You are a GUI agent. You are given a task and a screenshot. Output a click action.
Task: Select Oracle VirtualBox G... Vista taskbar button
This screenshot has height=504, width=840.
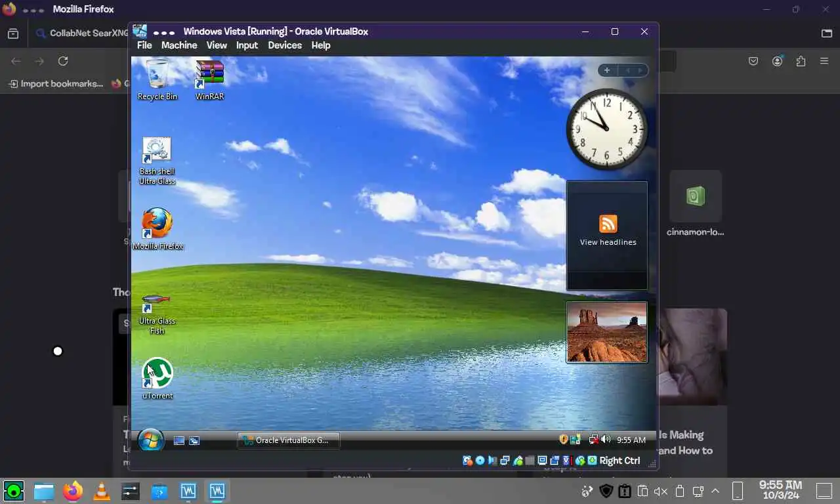(x=289, y=440)
